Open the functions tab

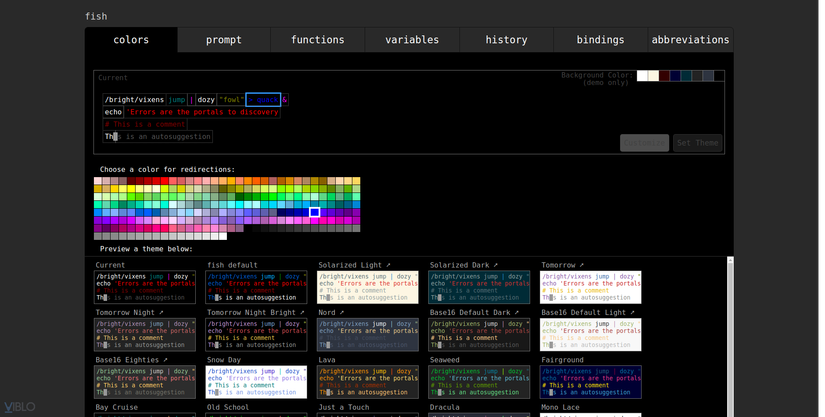click(x=318, y=40)
